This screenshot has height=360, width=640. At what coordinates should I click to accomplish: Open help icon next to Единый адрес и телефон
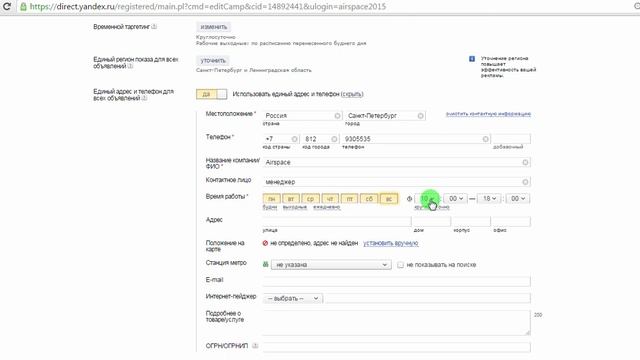click(144, 98)
